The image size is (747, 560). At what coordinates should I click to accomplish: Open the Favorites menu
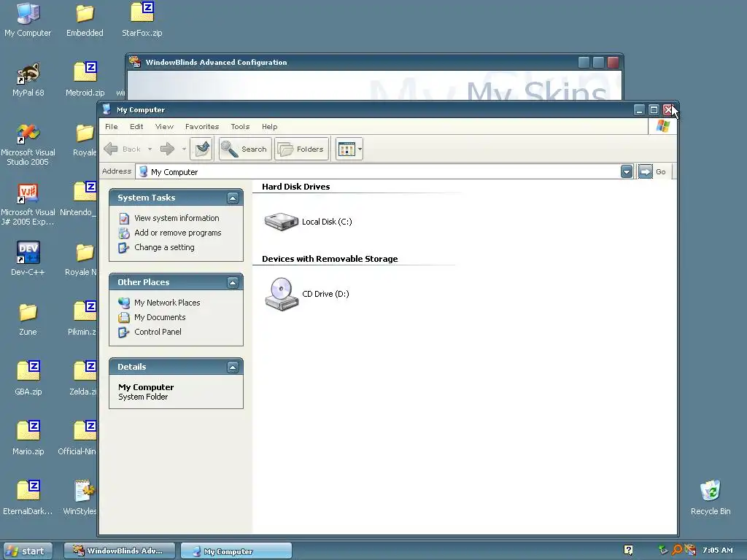tap(202, 127)
